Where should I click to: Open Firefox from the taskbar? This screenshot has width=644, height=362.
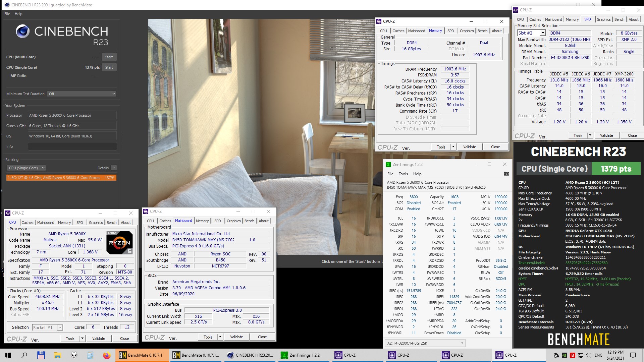pyautogui.click(x=107, y=355)
